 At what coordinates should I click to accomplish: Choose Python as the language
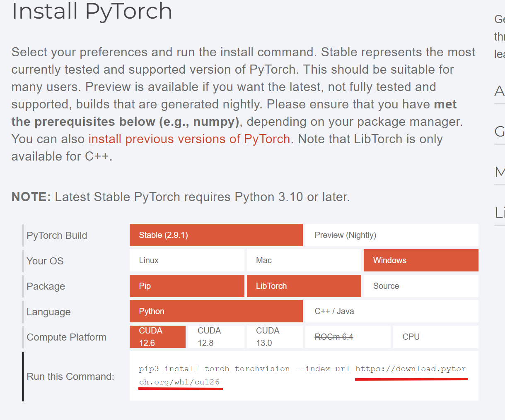[x=216, y=311]
